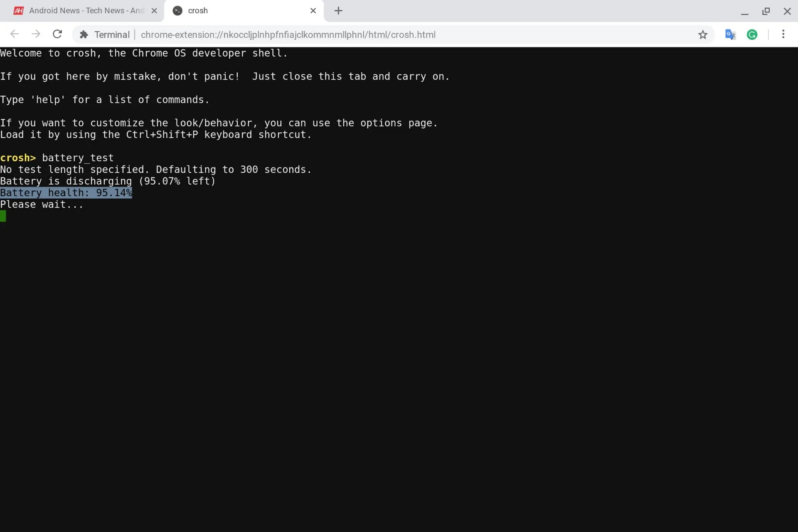The height and width of the screenshot is (532, 798).
Task: Click the close tab X on crosh
Action: pyautogui.click(x=313, y=10)
